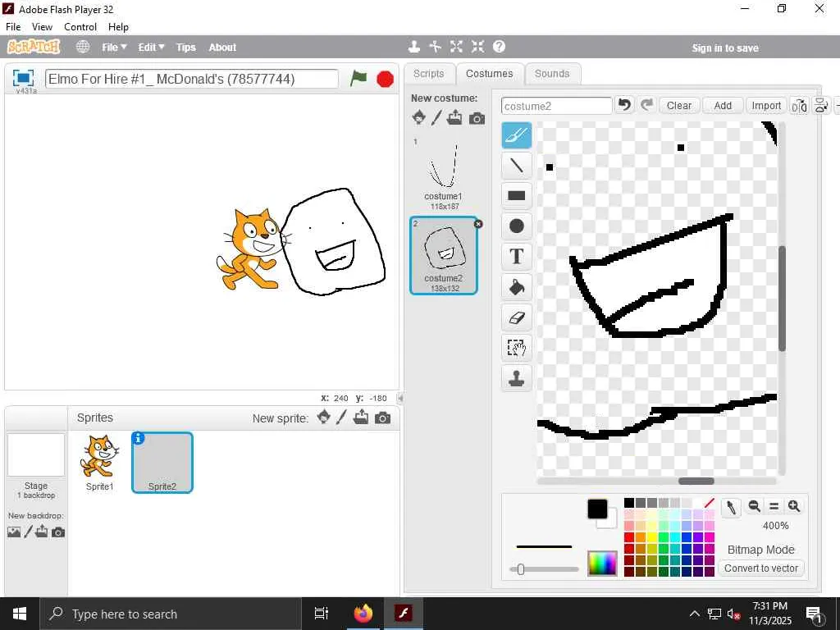Reset canvas zoom to default
Viewport: 840px width, 630px height.
click(774, 506)
